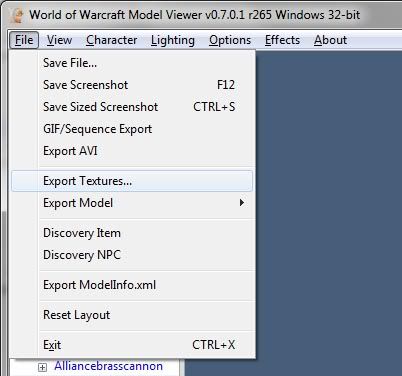Viewport: 402px width, 376px height.
Task: Open the Export Model submenu
Action: click(x=132, y=203)
